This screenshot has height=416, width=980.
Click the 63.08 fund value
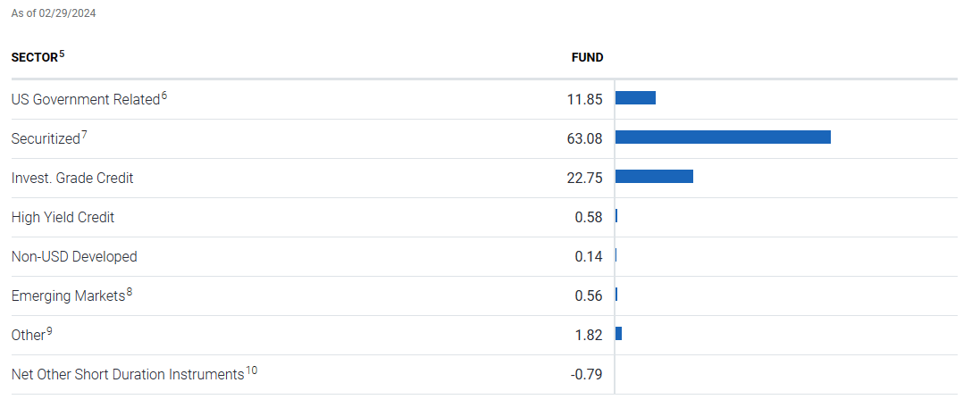[584, 139]
